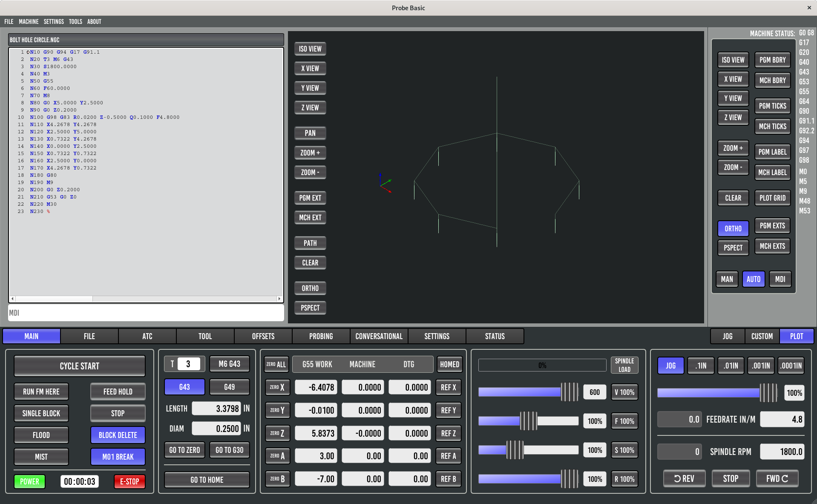
Task: Click REF X to home X axis
Action: (449, 387)
